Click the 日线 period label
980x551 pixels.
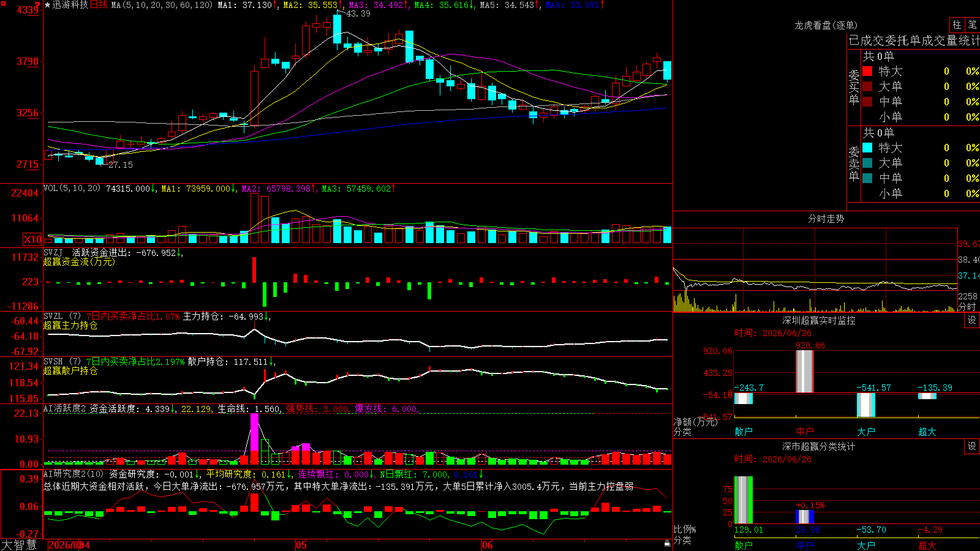coord(99,5)
